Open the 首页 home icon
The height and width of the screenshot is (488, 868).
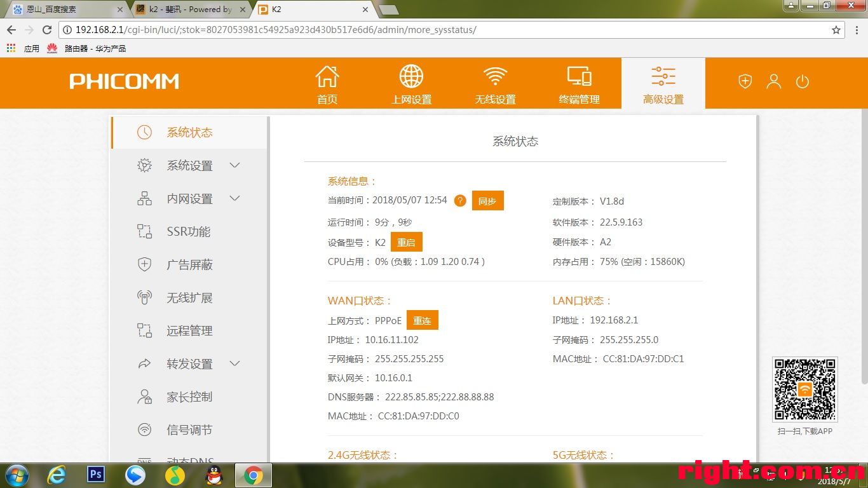(x=327, y=76)
